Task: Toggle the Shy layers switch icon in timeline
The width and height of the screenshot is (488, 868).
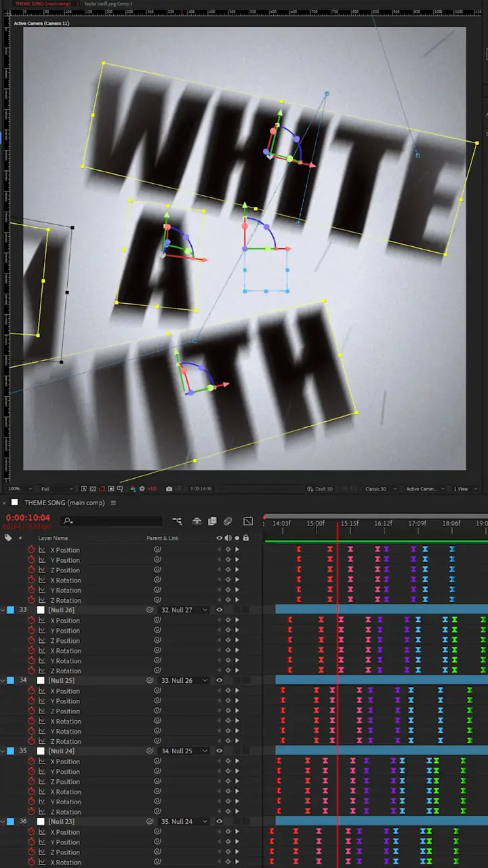Action: [197, 521]
